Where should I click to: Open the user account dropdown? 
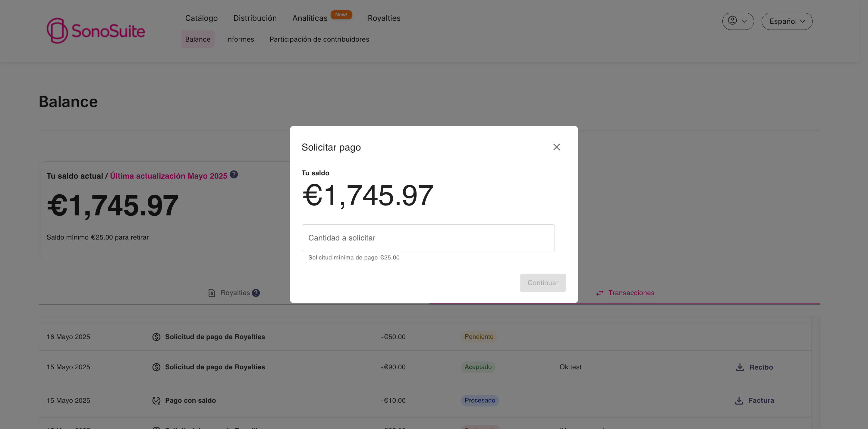[x=738, y=21]
